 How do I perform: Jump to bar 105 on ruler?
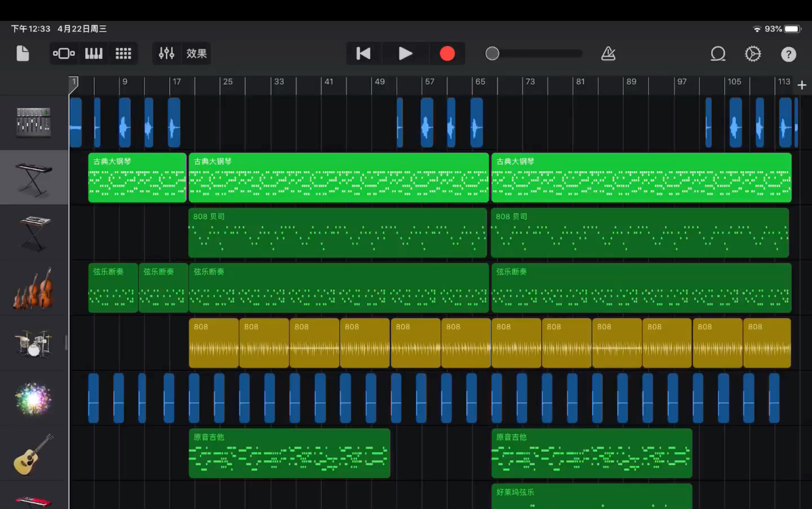coord(734,82)
